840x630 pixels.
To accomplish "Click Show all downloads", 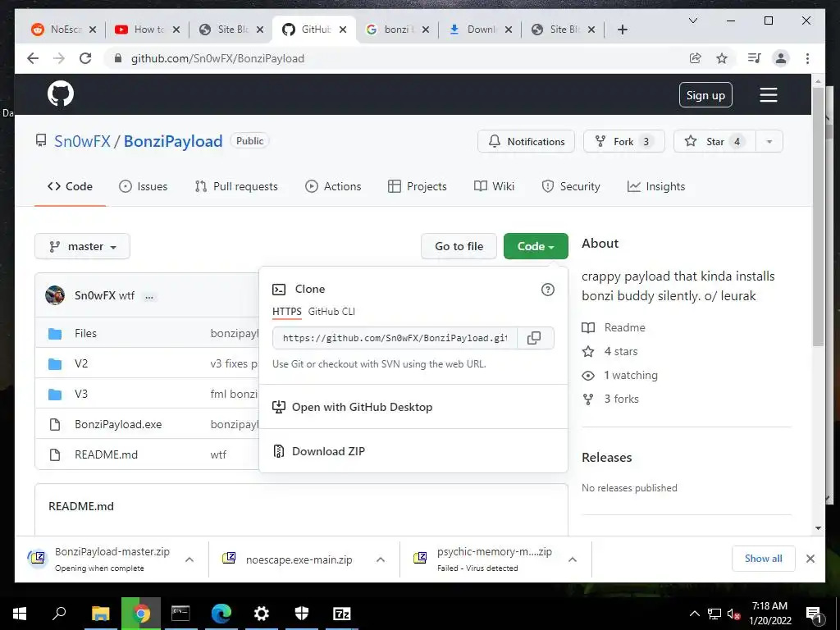I will [764, 559].
